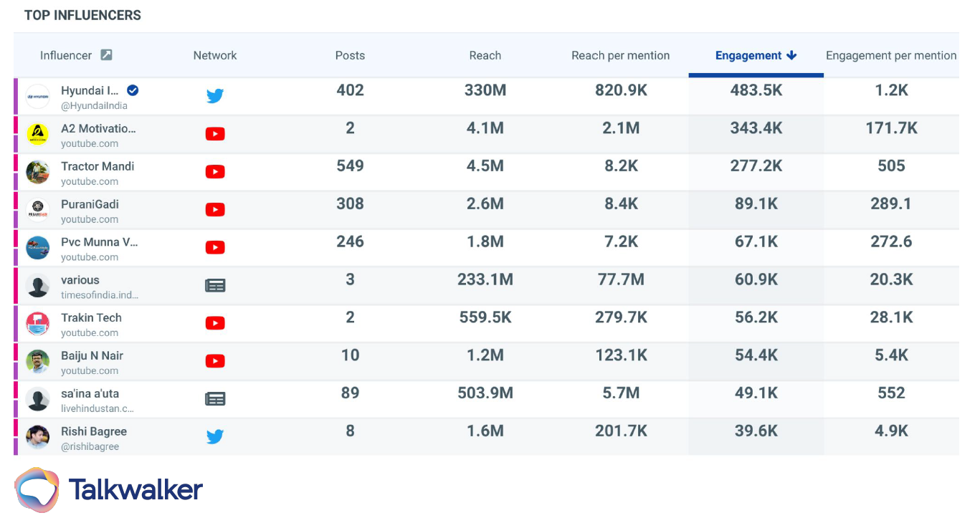
Task: Select the 123.1K reach per mention cell
Action: click(x=621, y=355)
